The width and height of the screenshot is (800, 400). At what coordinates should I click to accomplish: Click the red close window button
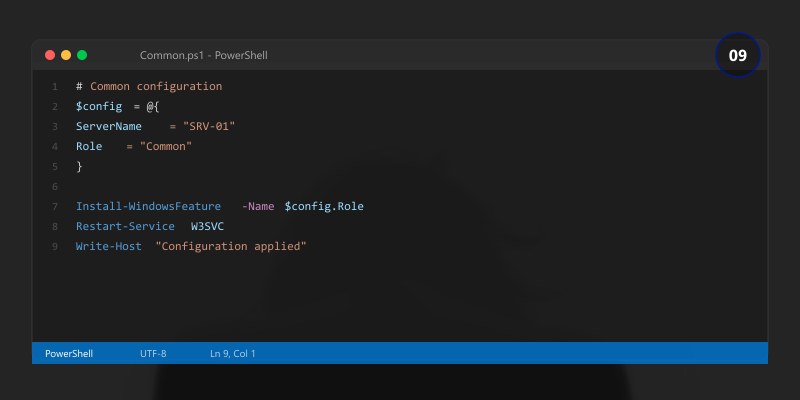(50, 55)
